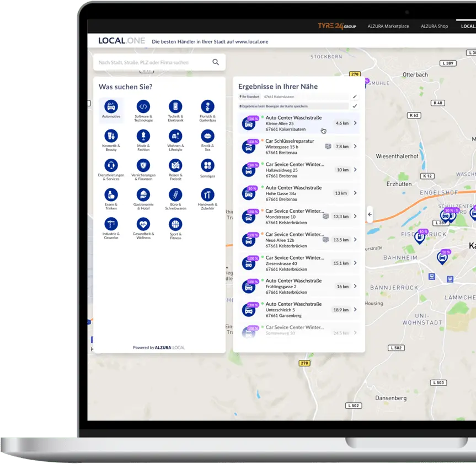Click the LOCAL ONE logo
The height and width of the screenshot is (464, 476).
(x=121, y=41)
